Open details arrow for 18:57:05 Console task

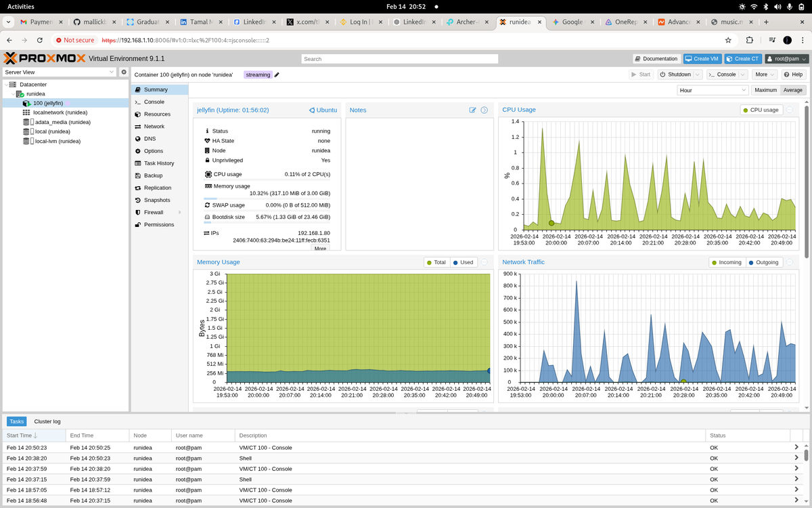click(x=796, y=490)
